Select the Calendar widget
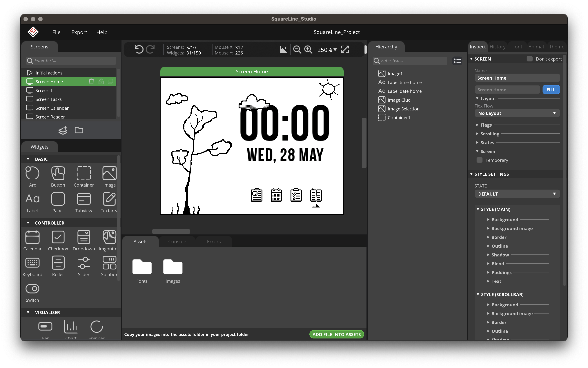 click(x=32, y=241)
